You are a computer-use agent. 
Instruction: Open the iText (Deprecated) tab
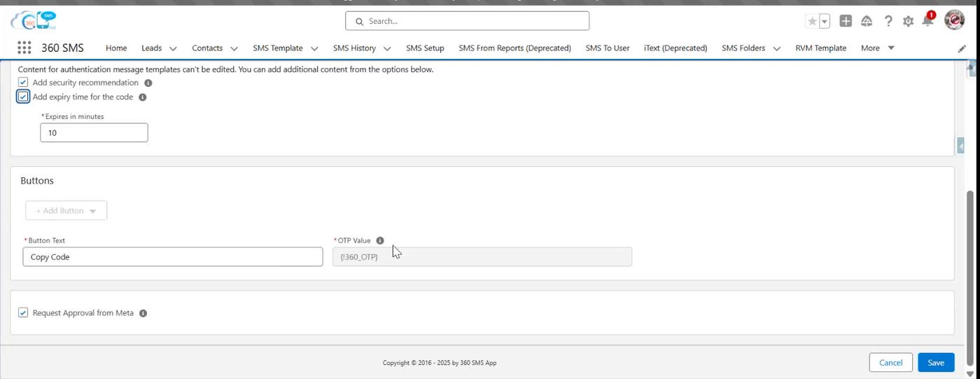pos(675,48)
